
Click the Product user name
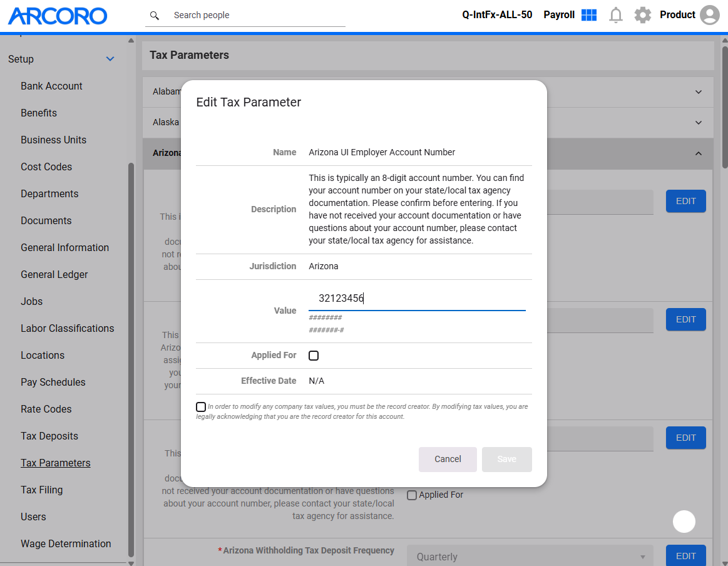coord(677,15)
